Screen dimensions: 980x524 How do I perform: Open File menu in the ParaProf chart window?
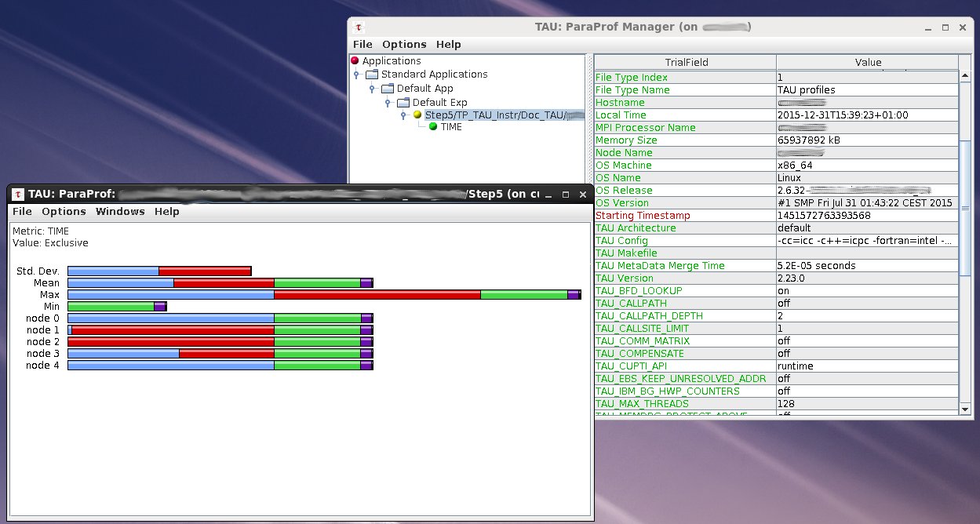[x=22, y=212]
